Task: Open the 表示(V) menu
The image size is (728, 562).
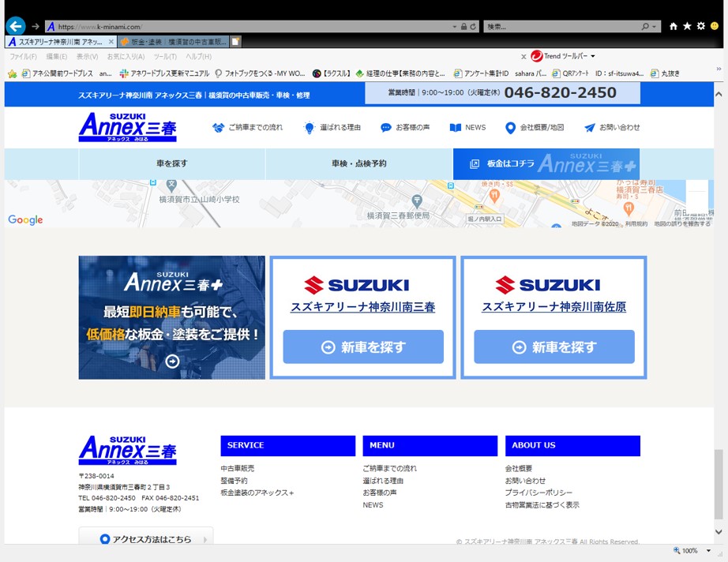Action: click(x=88, y=57)
